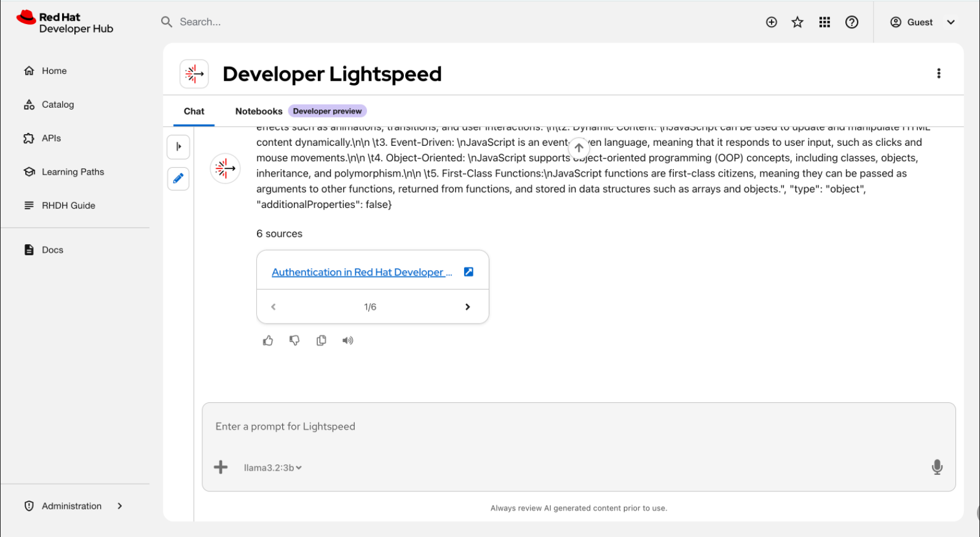
Task: Play the response aloud speaker icon
Action: [x=348, y=340]
